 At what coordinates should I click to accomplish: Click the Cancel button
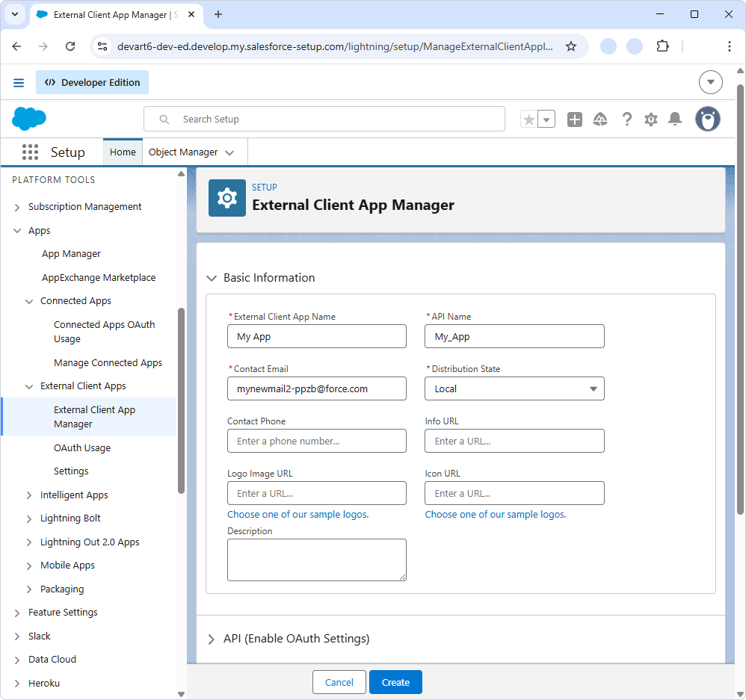coord(339,682)
